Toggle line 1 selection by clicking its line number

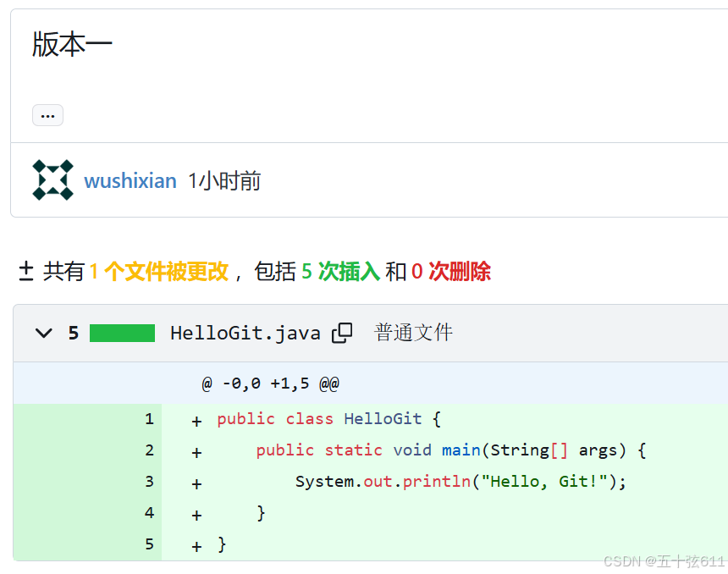pyautogui.click(x=149, y=418)
